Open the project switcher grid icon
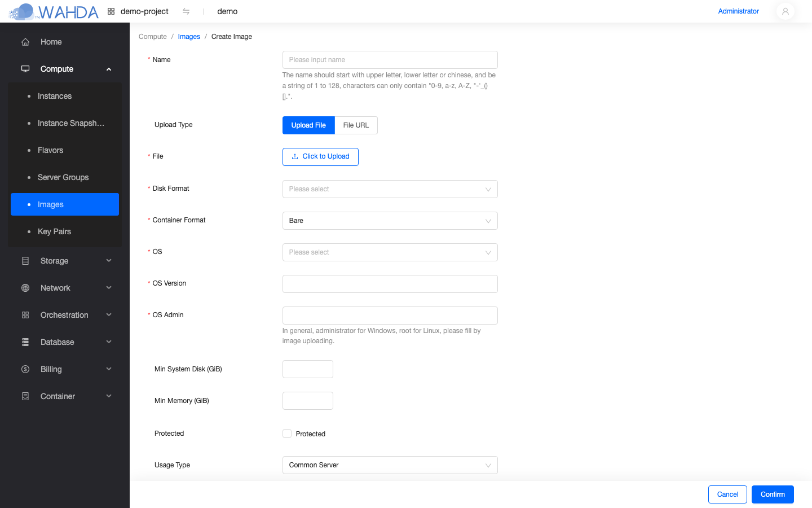Viewport: 812px width, 508px height. click(111, 11)
